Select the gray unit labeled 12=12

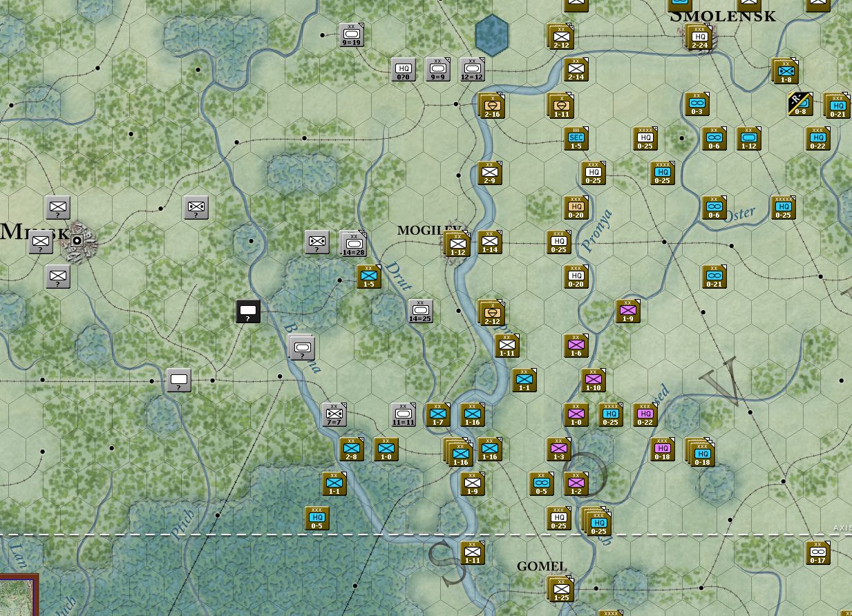473,69
